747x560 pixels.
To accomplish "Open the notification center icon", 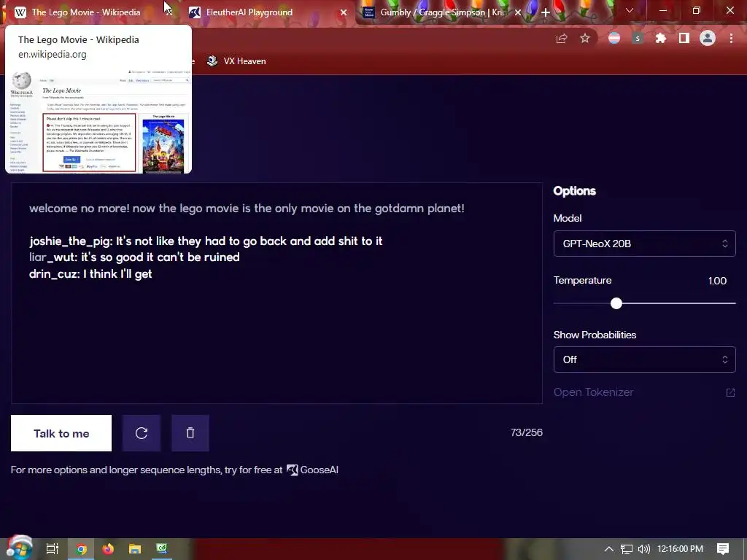I will coord(723,549).
